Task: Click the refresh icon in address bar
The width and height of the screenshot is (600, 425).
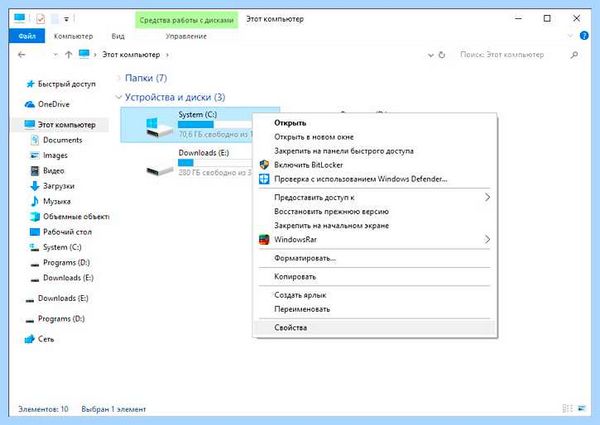Action: tap(442, 55)
